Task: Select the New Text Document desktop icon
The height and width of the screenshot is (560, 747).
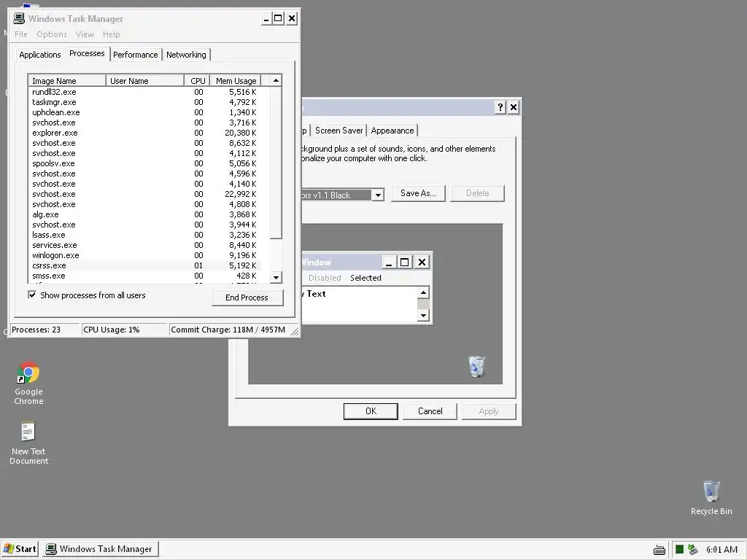Action: pos(28,443)
